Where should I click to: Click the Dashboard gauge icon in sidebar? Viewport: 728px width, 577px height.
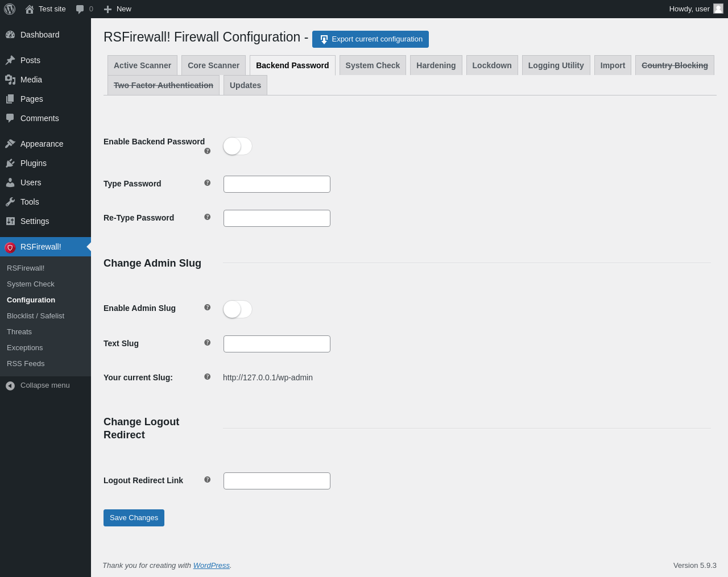coord(10,35)
